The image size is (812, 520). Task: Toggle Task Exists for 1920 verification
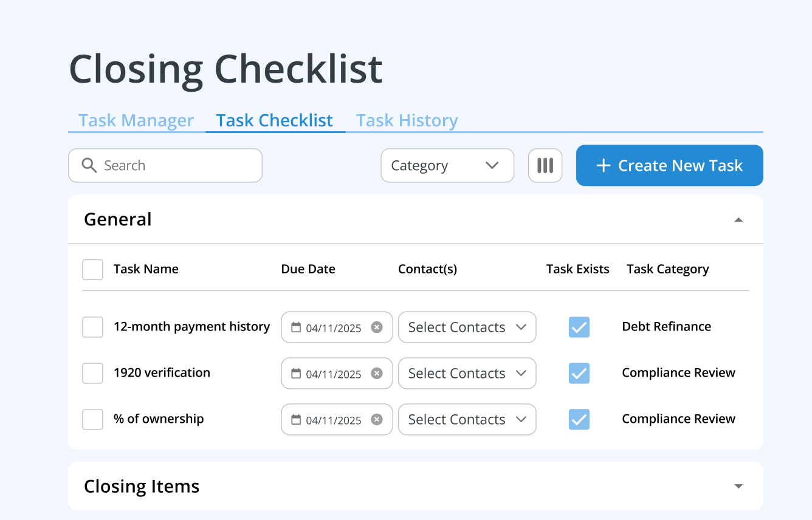(579, 373)
